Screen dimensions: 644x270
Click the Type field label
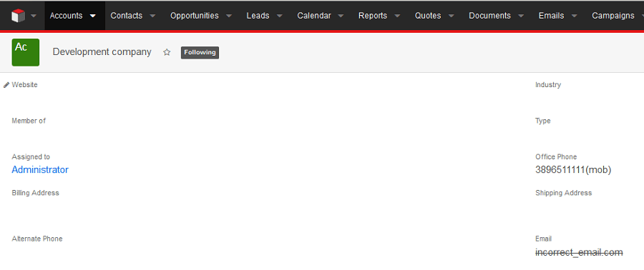543,121
